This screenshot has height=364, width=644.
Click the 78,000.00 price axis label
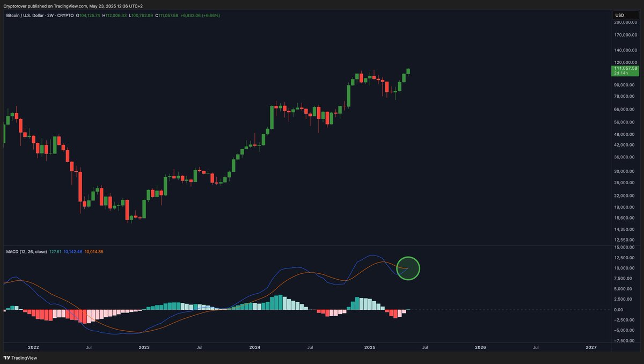(625, 96)
